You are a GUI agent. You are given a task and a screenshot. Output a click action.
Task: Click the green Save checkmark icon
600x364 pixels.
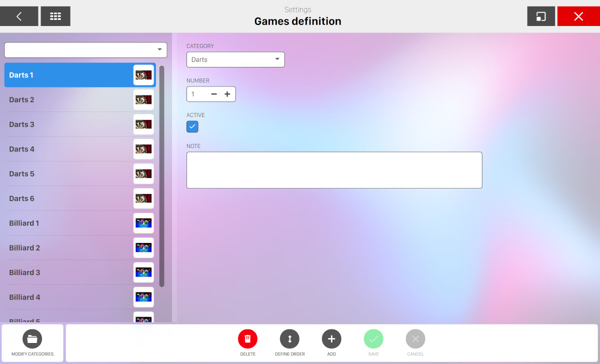point(373,339)
